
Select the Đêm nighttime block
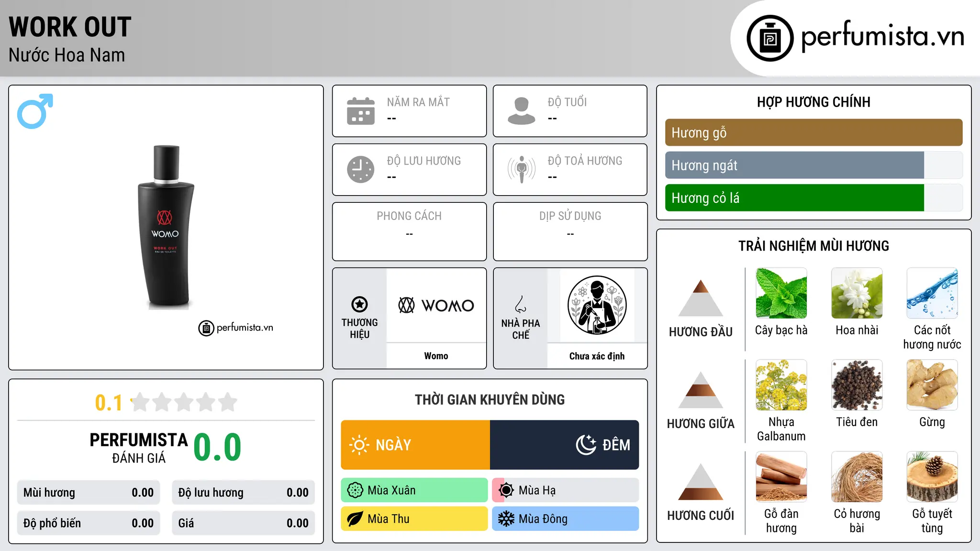[565, 445]
